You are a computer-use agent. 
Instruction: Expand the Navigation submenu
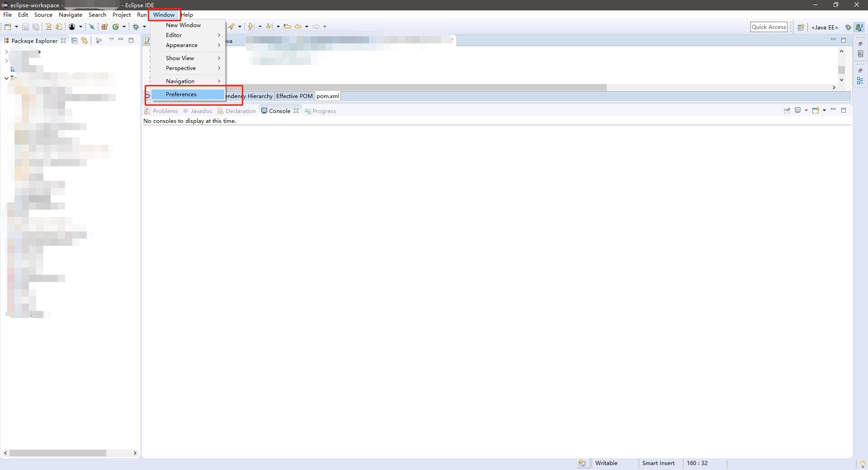click(189, 81)
